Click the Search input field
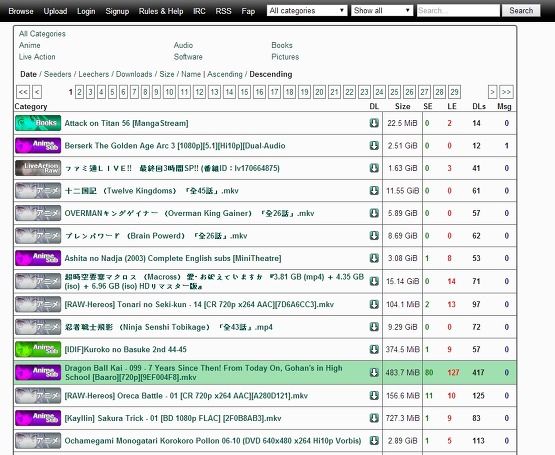Image resolution: width=555 pixels, height=455 pixels. click(x=458, y=11)
